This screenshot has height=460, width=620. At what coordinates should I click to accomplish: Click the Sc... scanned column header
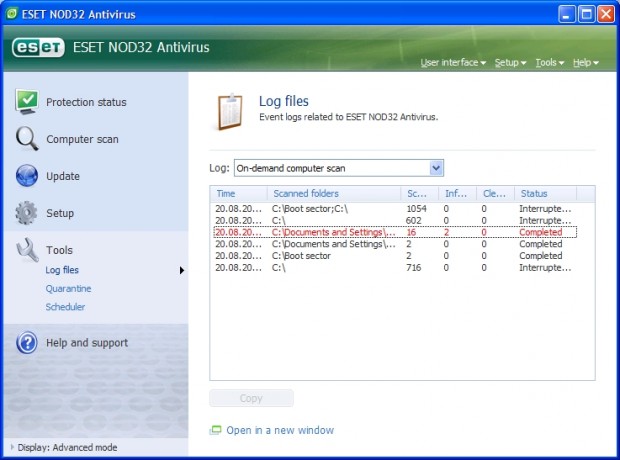point(420,193)
